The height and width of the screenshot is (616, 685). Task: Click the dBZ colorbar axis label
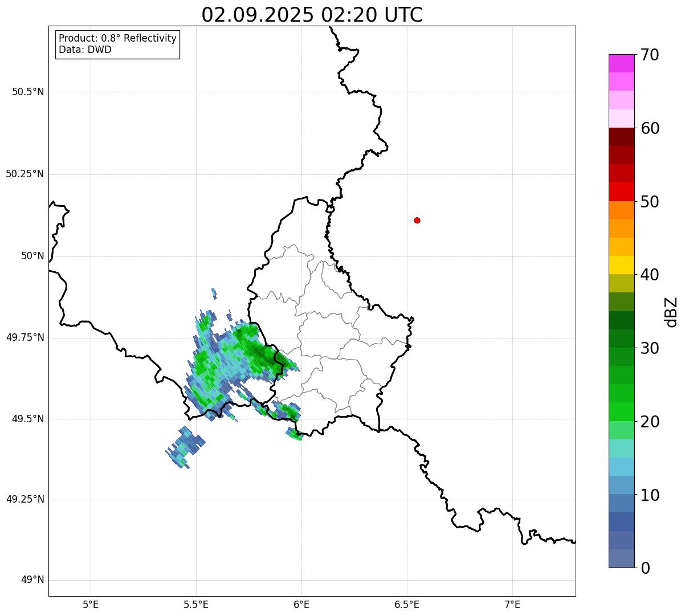tap(671, 312)
